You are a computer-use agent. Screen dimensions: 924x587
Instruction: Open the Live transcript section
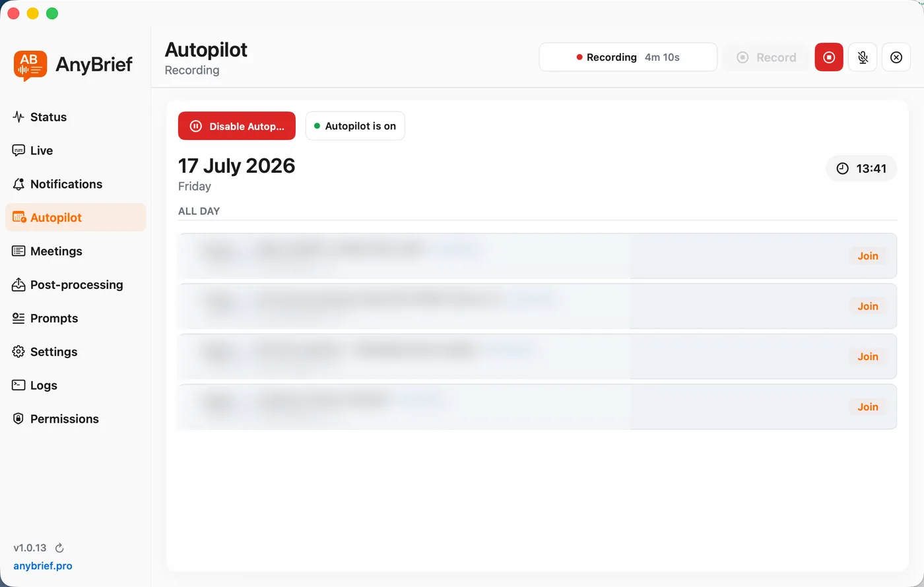(x=75, y=150)
